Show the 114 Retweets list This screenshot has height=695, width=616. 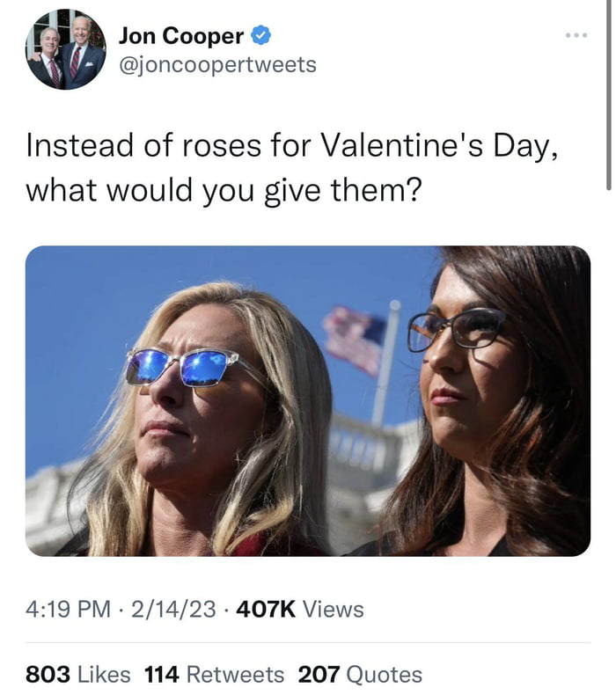(214, 675)
